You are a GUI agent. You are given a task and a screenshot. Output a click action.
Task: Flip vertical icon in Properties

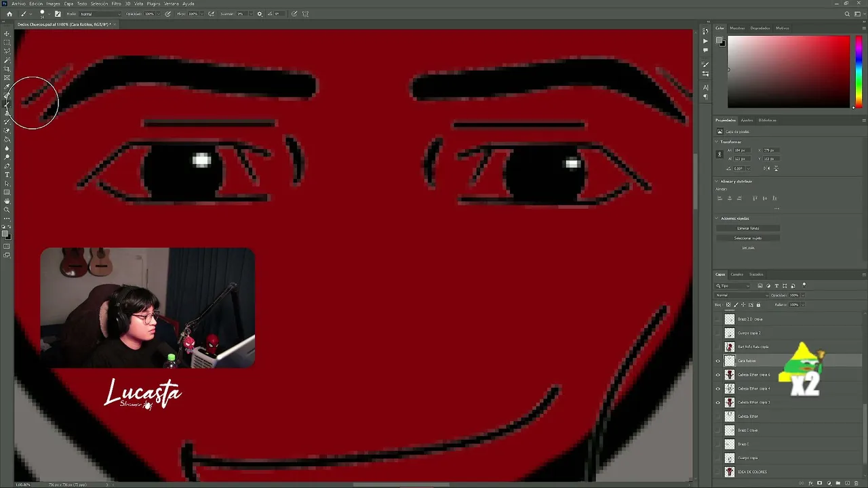(776, 168)
